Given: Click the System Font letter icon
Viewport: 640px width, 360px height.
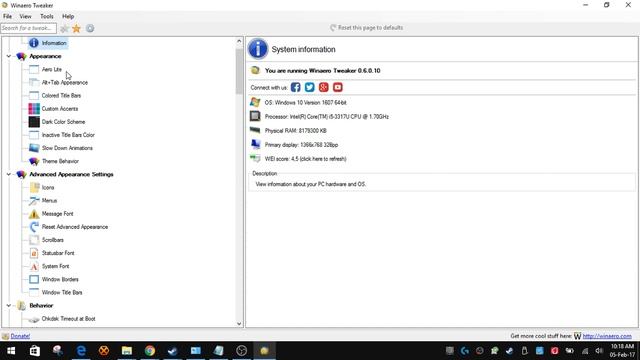Looking at the screenshot, I should pos(34,266).
